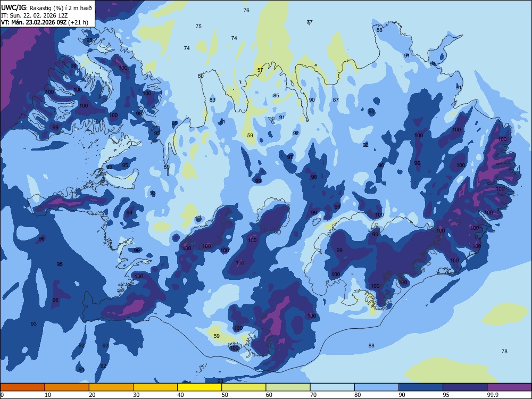Viewport: 532px width, 399px height.
Task: Click the '76' humidity value
Action: click(x=246, y=11)
